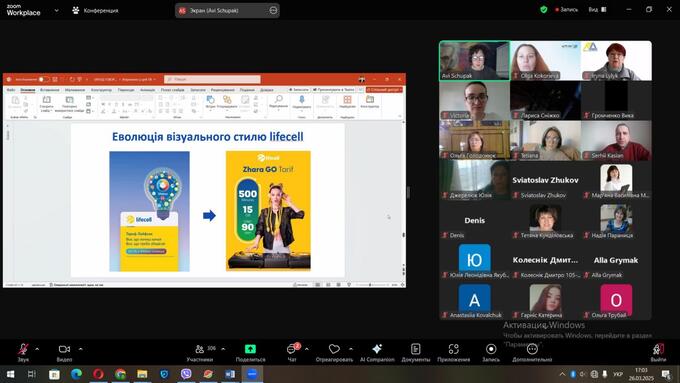The width and height of the screenshot is (680, 383).
Task: Select Avi Schupak video thumbnail
Action: click(474, 61)
